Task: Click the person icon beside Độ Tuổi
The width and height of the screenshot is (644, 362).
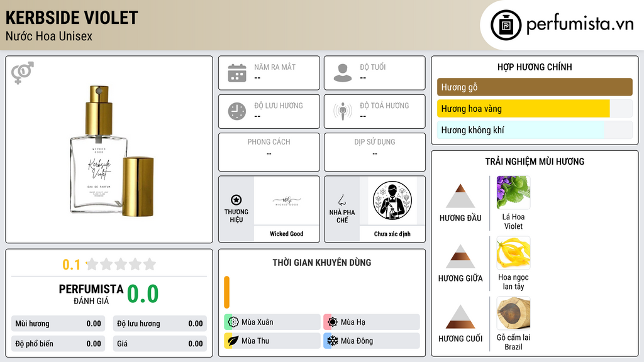Action: pos(343,73)
